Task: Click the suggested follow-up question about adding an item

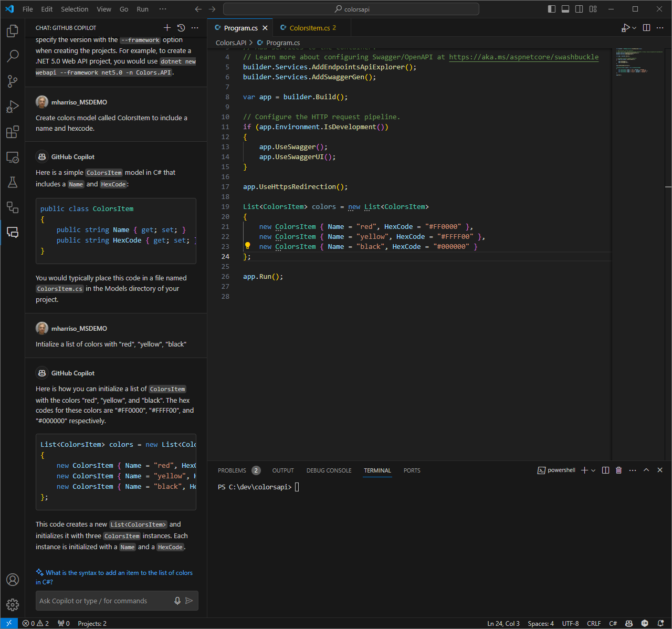Action: pos(114,577)
